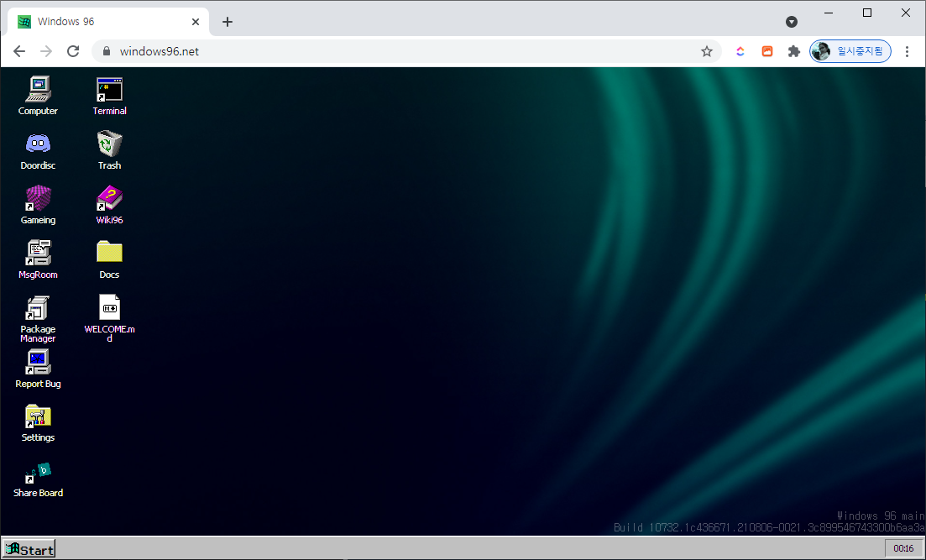Open the browser Extensions puzzle icon

[x=793, y=51]
